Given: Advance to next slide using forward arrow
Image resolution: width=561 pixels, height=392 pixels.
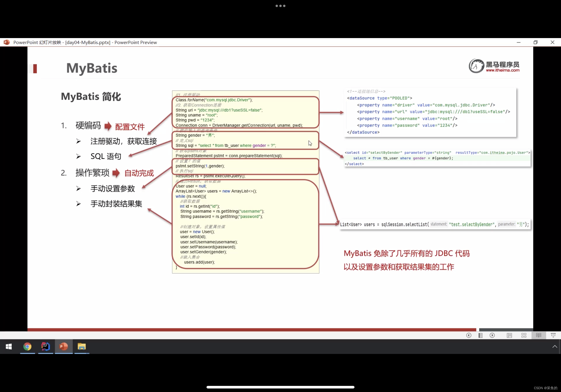Looking at the screenshot, I should click(492, 335).
